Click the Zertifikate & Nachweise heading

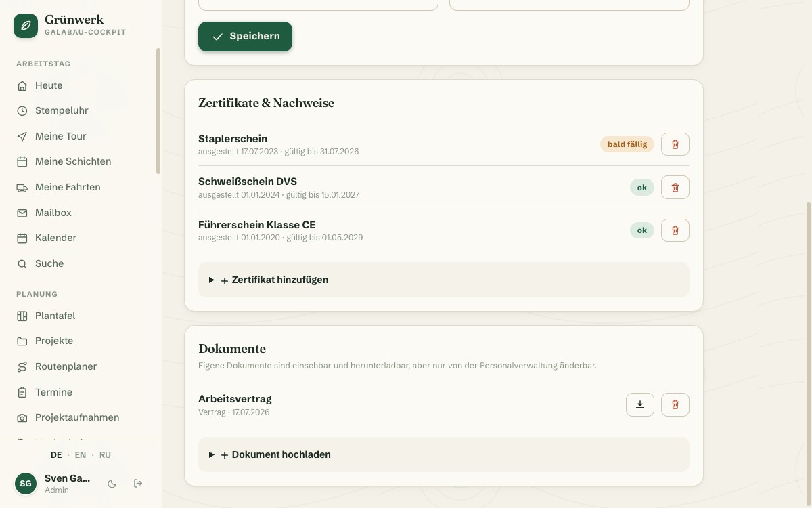click(266, 103)
